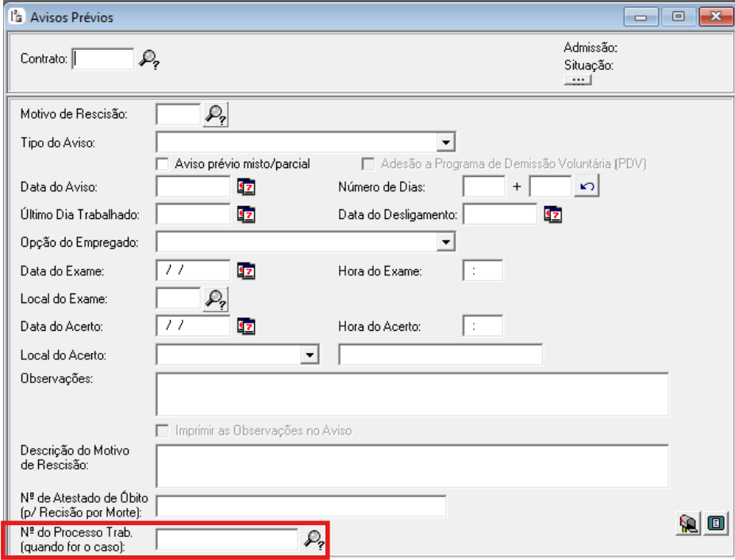Toggle Adesão a Programa de Demissão Voluntária checkbox
The height and width of the screenshot is (560, 735).
(368, 164)
